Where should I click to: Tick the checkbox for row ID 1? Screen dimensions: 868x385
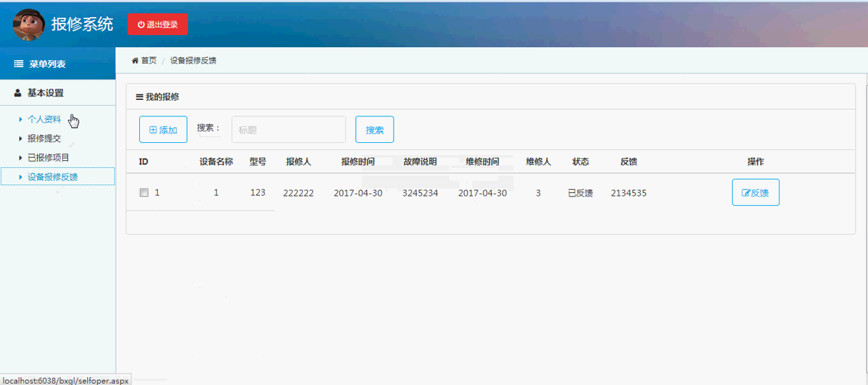[144, 193]
